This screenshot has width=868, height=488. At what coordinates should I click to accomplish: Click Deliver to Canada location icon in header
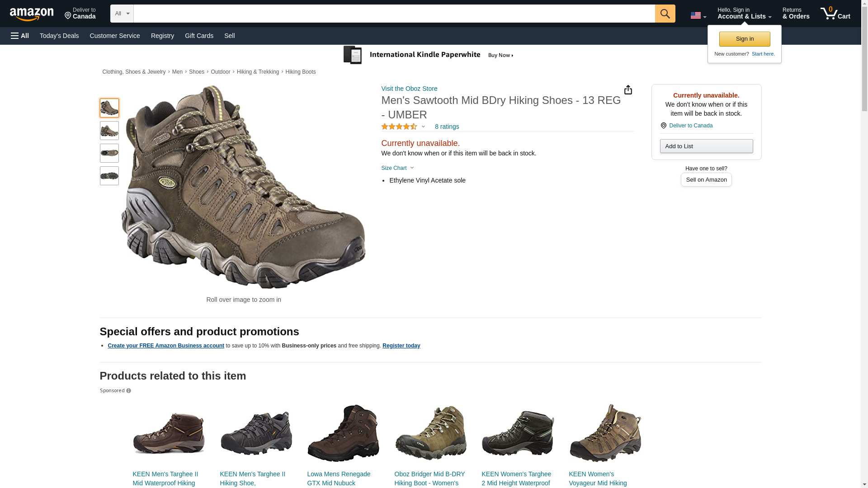(68, 16)
